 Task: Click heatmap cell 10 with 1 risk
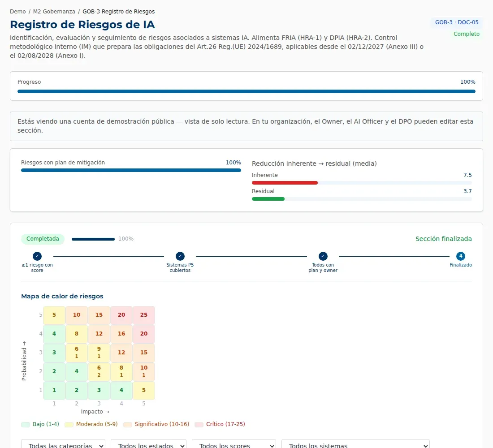[x=144, y=371]
